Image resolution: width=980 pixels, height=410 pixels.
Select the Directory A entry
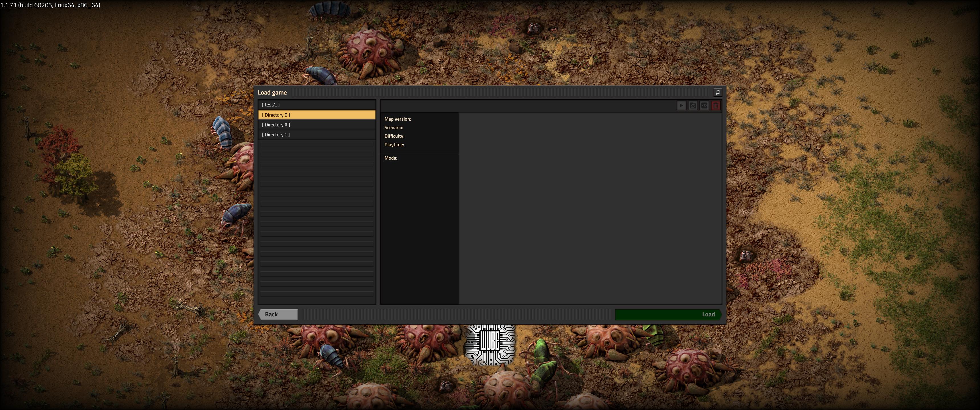click(x=317, y=125)
